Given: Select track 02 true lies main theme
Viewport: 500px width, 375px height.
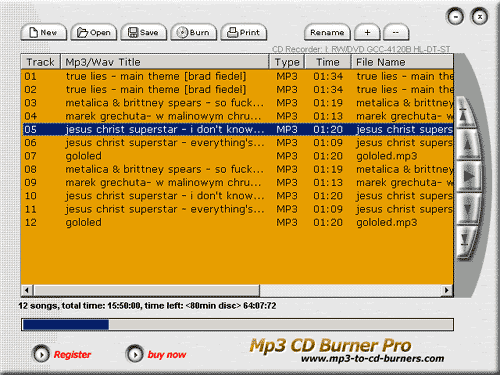Looking at the screenshot, I should click(x=237, y=90).
